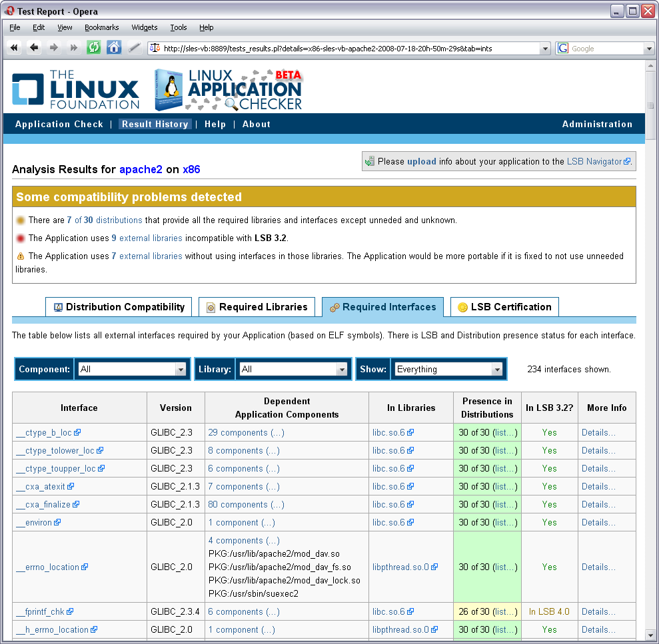Click the 'upload' link
Viewport: 659px width, 644px height.
422,161
